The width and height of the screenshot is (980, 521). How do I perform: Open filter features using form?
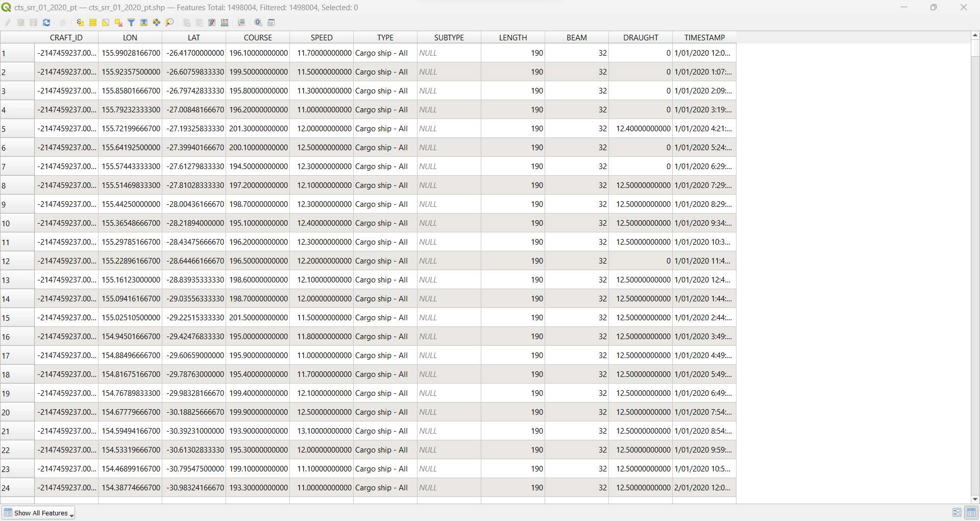(131, 22)
